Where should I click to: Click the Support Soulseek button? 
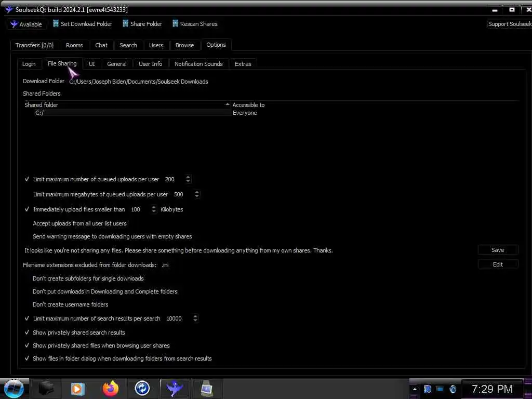(x=510, y=24)
